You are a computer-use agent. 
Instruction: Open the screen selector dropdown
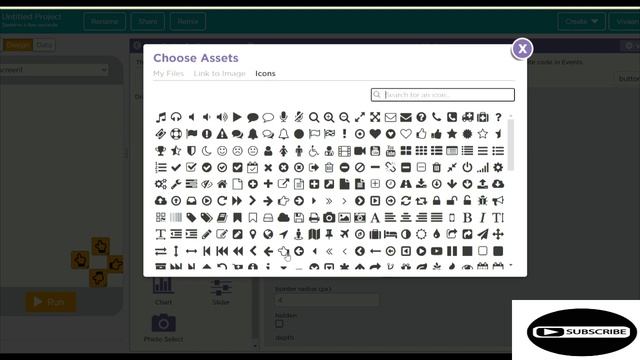coord(53,70)
